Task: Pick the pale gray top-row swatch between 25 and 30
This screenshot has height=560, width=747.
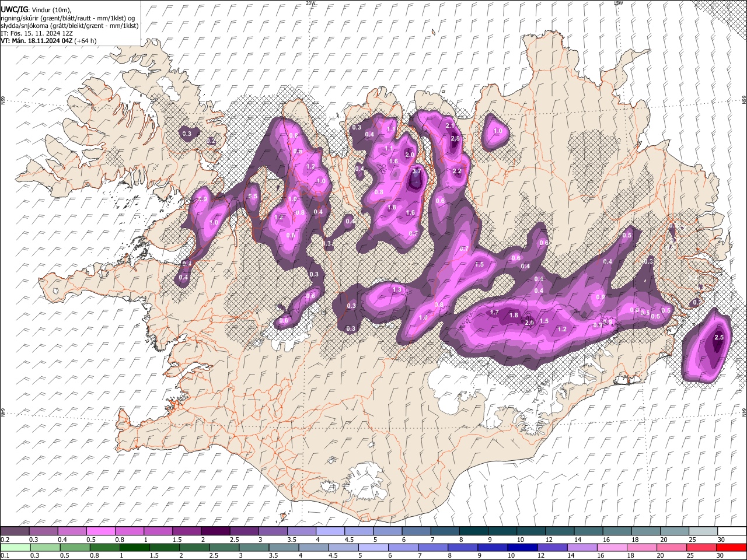Action: [703, 531]
